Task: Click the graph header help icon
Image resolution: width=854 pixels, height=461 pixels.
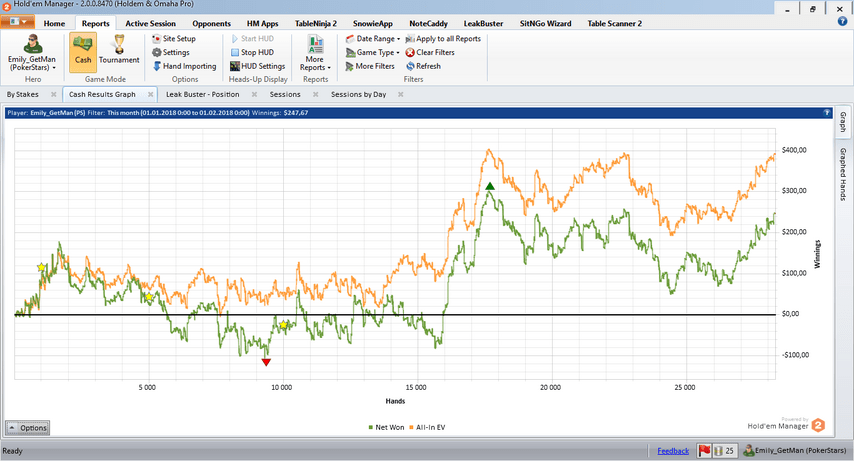Action: click(x=826, y=113)
